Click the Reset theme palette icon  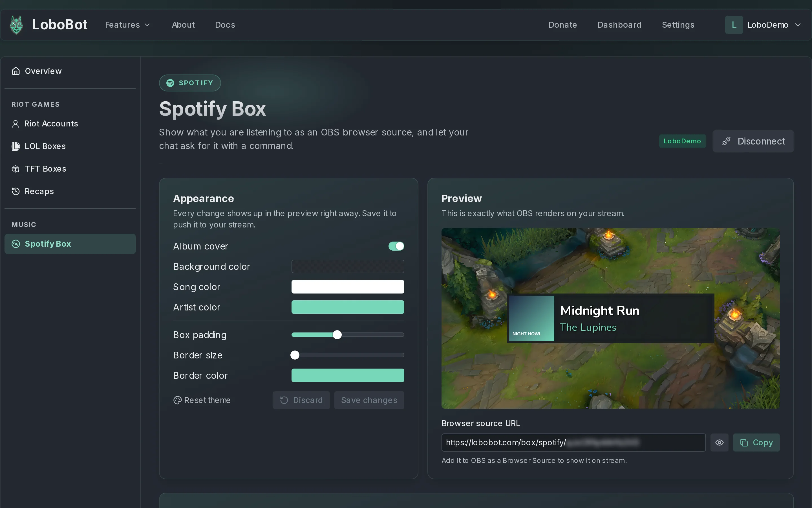177,400
